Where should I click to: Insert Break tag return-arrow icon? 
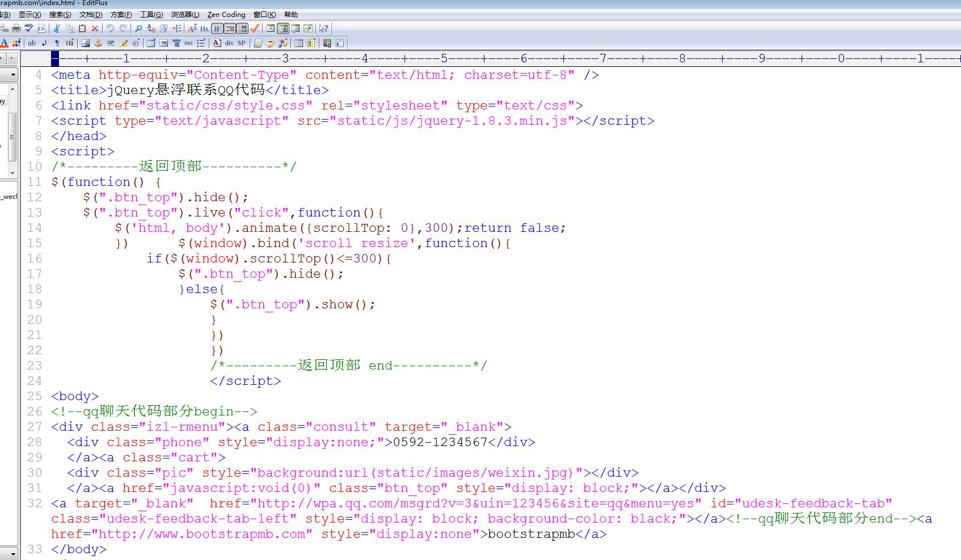pyautogui.click(x=44, y=43)
